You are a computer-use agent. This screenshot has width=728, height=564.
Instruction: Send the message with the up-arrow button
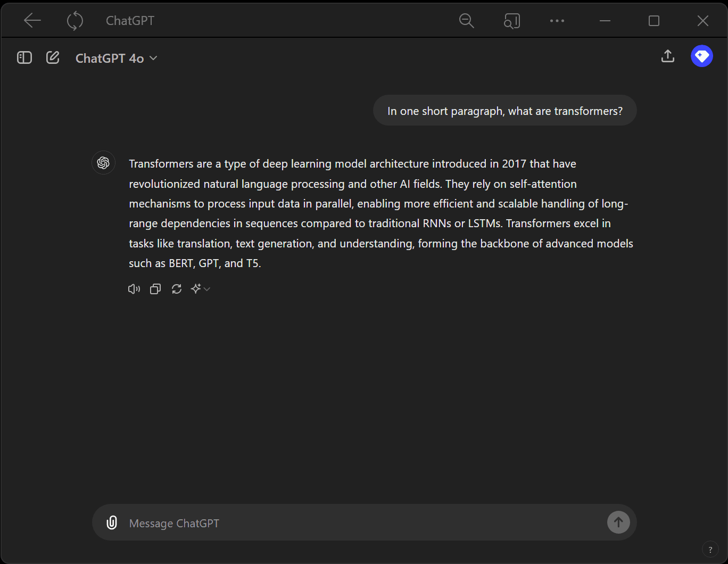pyautogui.click(x=618, y=522)
